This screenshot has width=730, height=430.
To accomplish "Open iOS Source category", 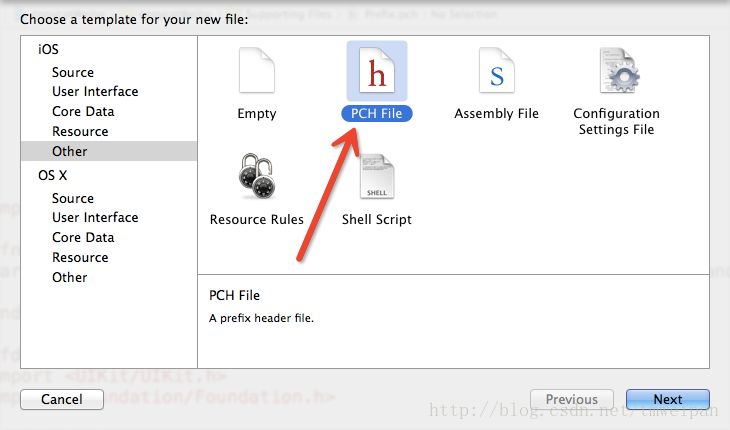I will click(x=73, y=73).
